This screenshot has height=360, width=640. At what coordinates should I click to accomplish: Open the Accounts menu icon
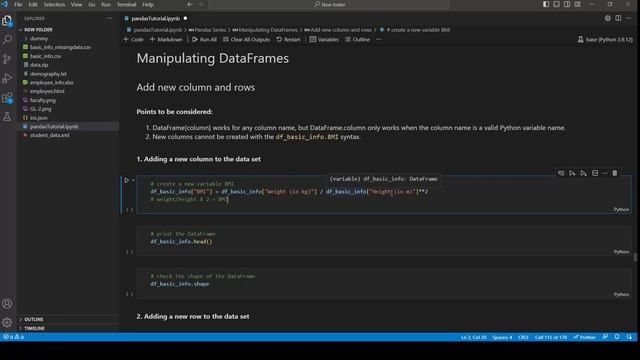[x=7, y=303]
